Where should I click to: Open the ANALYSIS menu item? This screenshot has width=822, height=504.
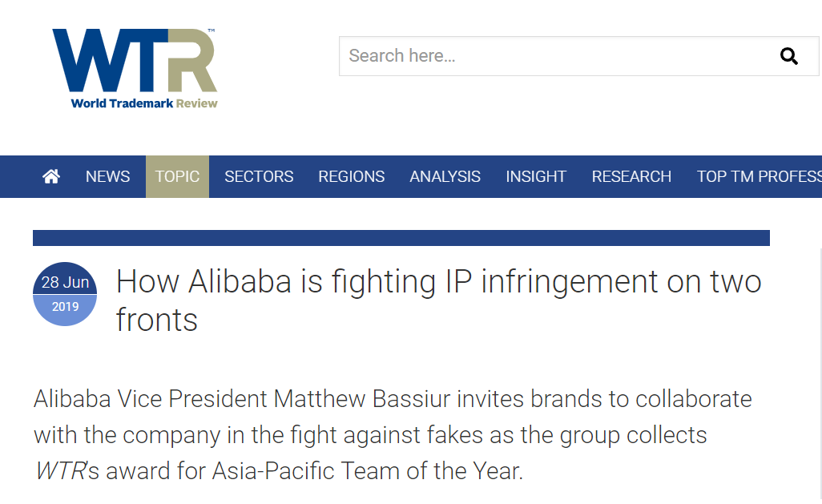tap(445, 176)
